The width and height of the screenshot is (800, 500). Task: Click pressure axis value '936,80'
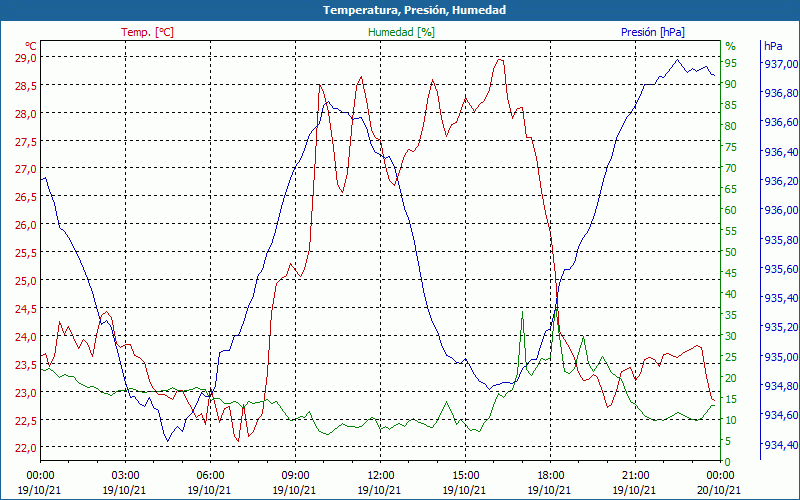(779, 93)
